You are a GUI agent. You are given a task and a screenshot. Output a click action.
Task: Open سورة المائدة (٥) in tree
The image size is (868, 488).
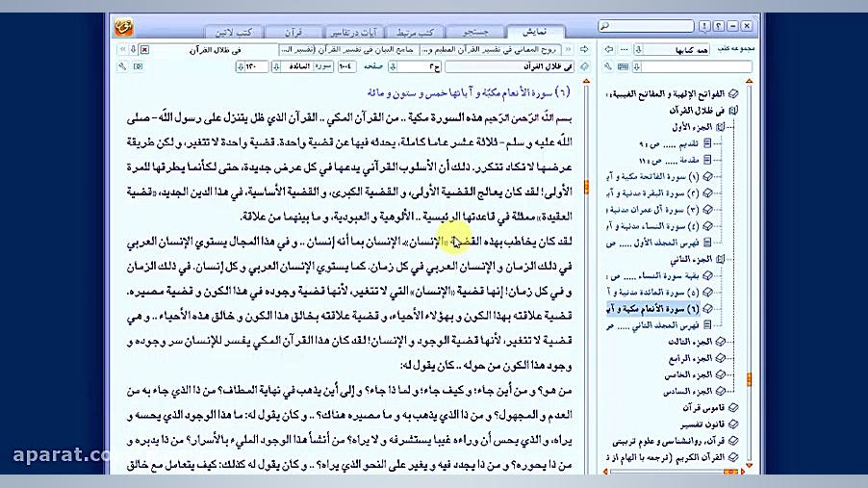(x=652, y=292)
